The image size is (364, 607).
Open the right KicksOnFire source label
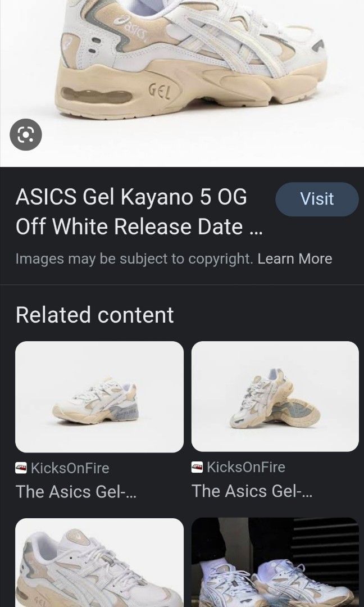[x=247, y=466]
